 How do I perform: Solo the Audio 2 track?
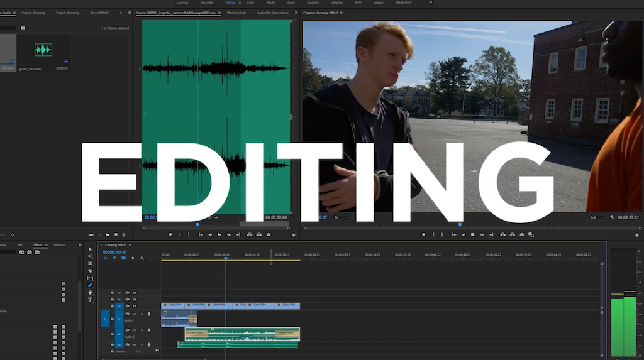point(141,330)
